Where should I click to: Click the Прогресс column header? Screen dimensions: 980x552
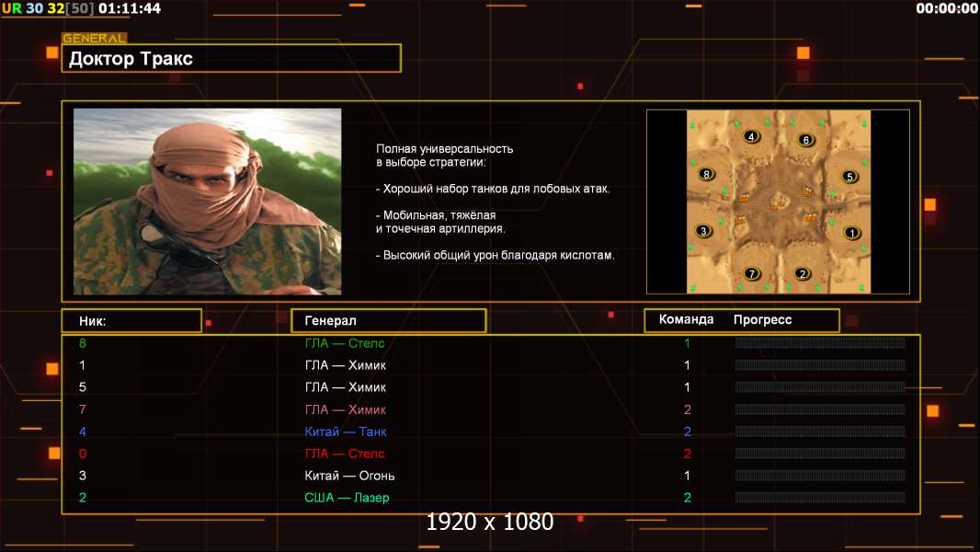[762, 320]
